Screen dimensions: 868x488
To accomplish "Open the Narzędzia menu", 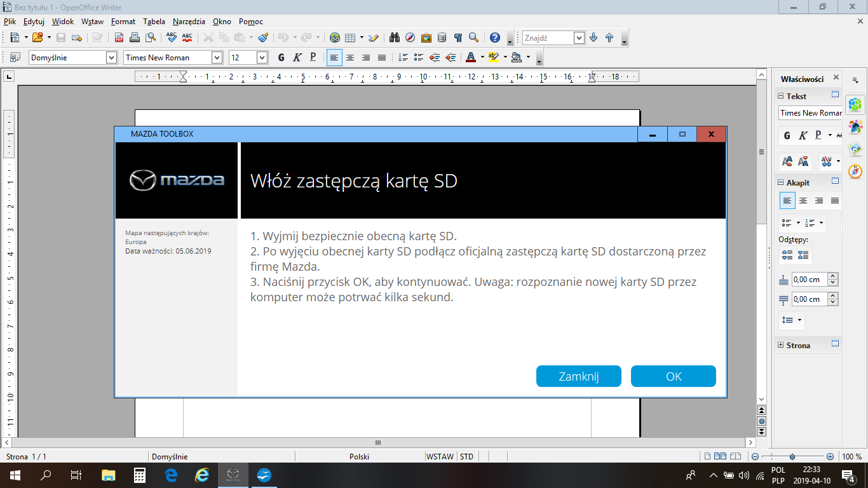I will coord(189,21).
